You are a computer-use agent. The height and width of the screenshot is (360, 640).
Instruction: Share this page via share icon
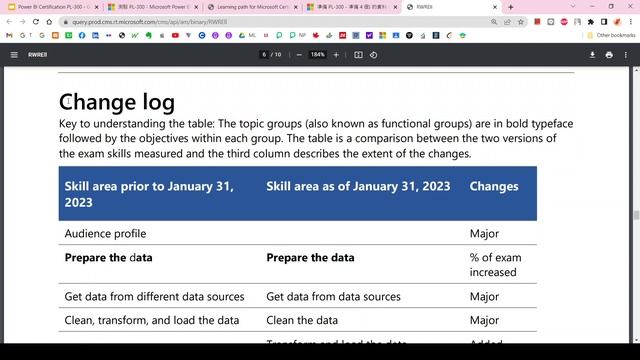coord(507,22)
